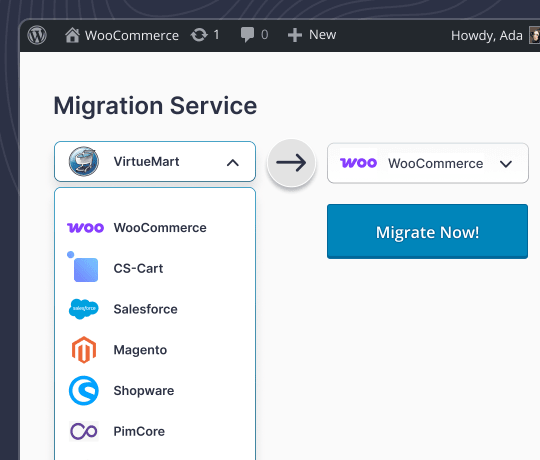Choose Shopware from the source list
This screenshot has height=460, width=540.
[155, 390]
